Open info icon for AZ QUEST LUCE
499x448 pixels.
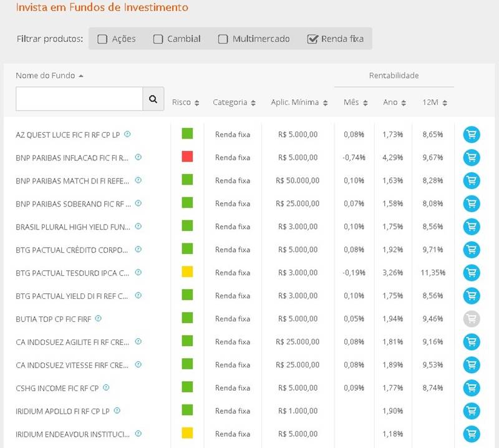(x=127, y=134)
